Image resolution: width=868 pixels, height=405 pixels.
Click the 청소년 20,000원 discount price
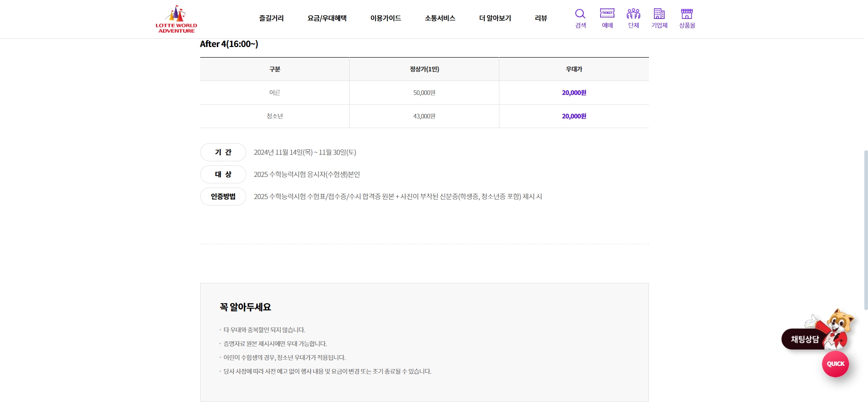574,116
